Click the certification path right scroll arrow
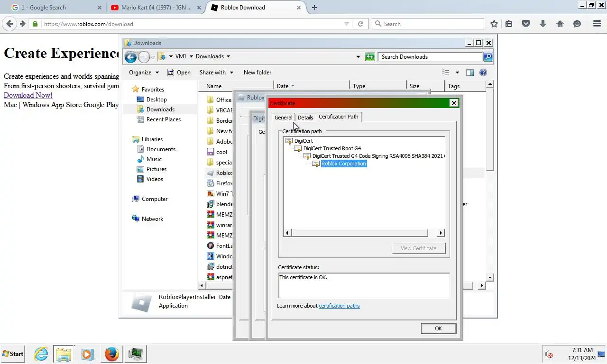Image resolution: width=607 pixels, height=364 pixels. (441, 233)
